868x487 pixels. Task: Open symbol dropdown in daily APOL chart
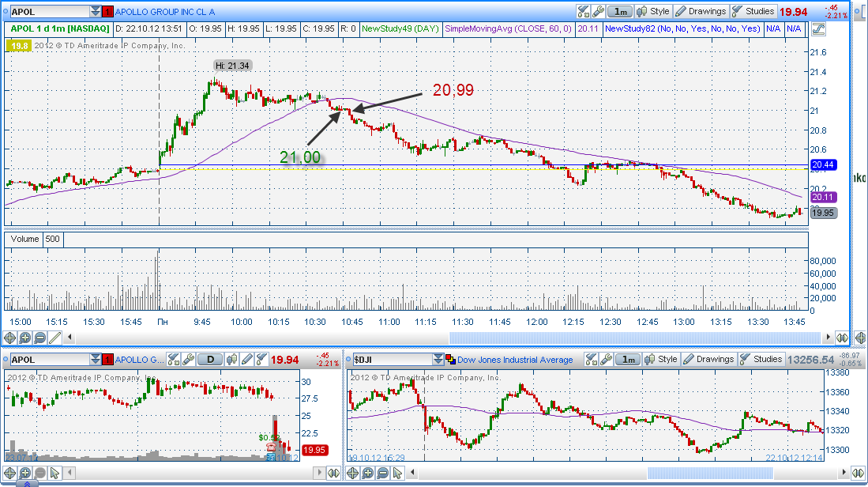[x=96, y=360]
